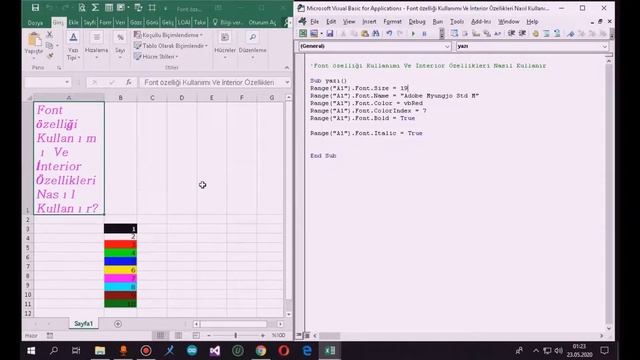The height and width of the screenshot is (360, 640).
Task: Paste using VBA toolbar clipboard icon
Action: click(365, 33)
